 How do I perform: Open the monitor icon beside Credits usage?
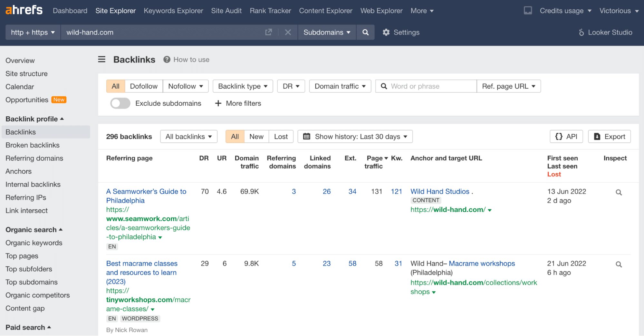[x=528, y=11]
